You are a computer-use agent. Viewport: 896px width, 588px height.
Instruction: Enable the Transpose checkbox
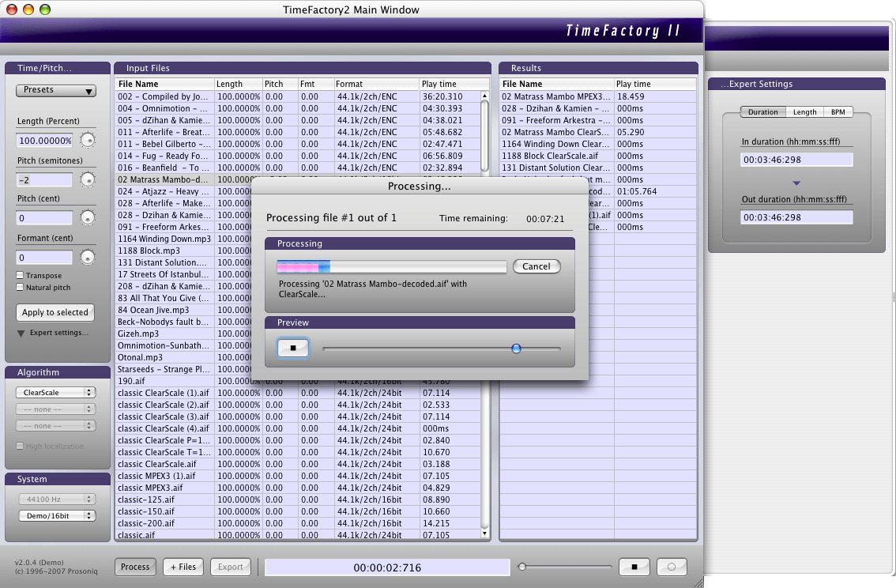point(21,276)
